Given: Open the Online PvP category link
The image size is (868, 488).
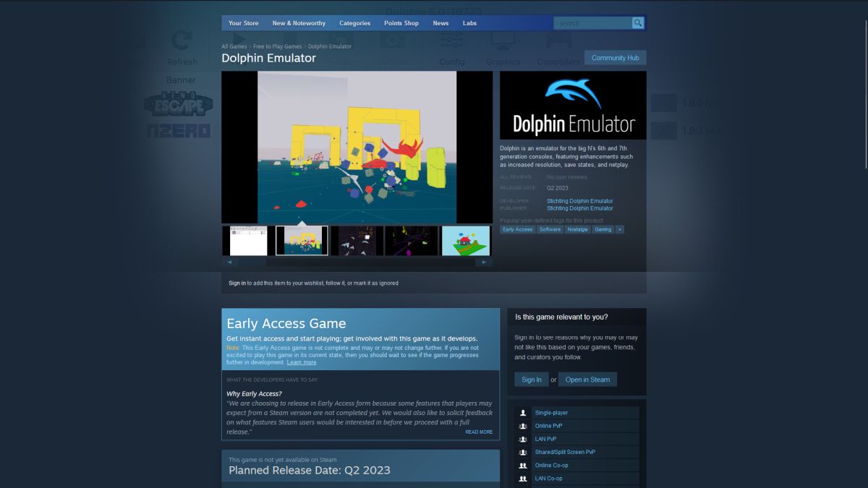Looking at the screenshot, I should tap(548, 426).
